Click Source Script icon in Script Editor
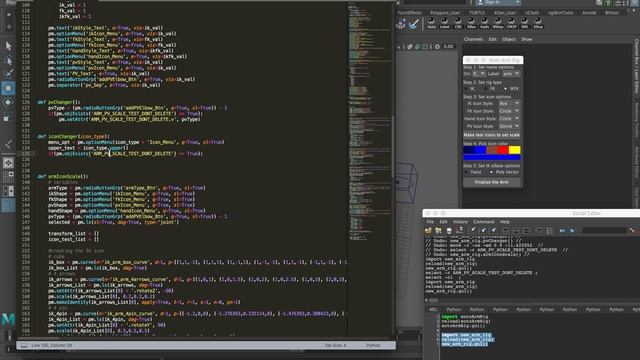The height and width of the screenshot is (360, 640). 438,231
